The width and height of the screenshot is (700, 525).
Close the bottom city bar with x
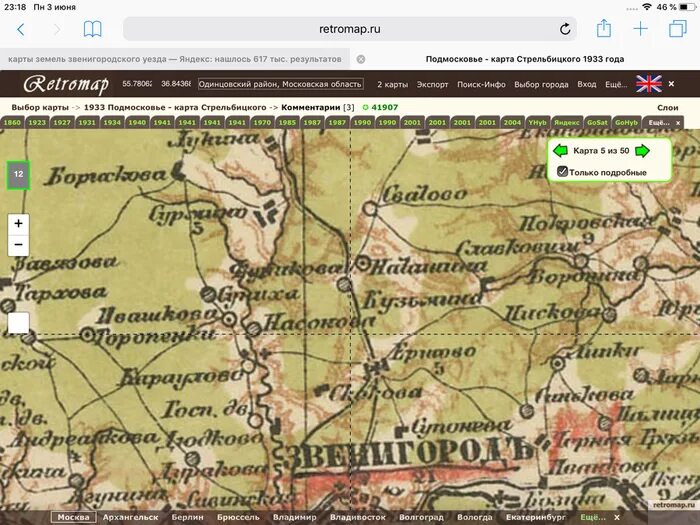617,517
